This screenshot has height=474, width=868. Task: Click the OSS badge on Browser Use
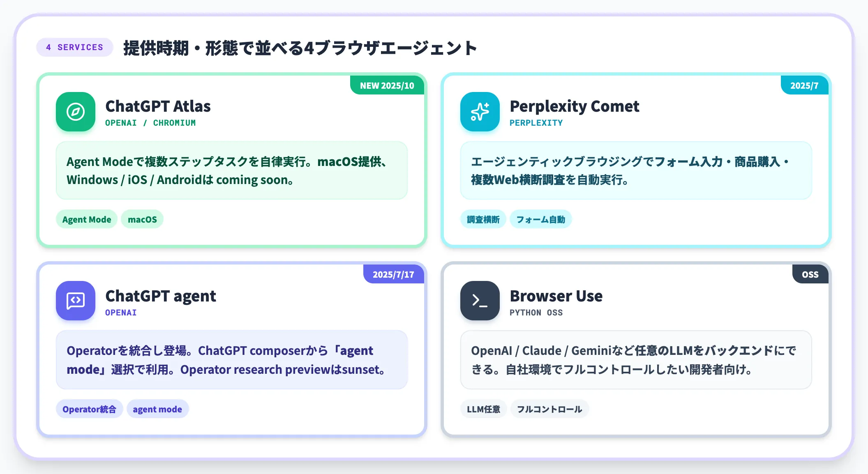(810, 274)
